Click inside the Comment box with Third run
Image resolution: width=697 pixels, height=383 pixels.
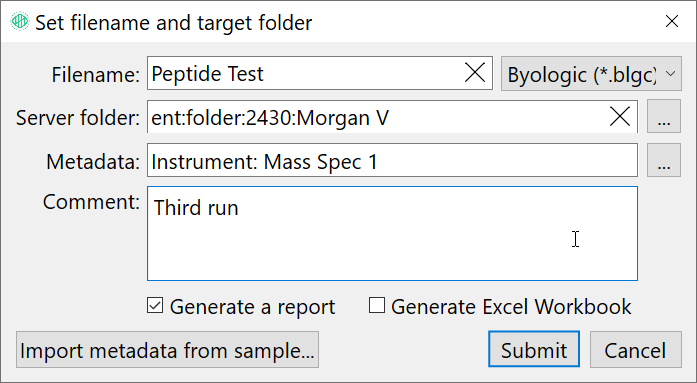coord(393,234)
